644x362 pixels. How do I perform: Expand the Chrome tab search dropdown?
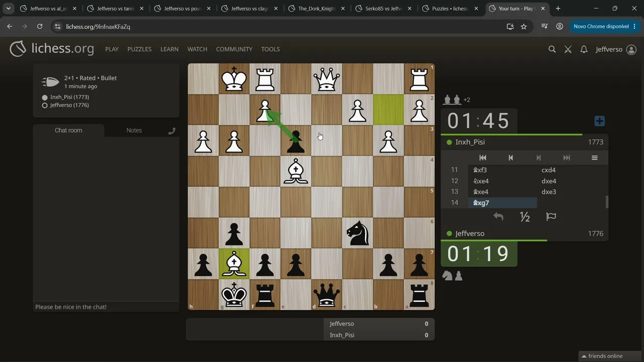(9, 9)
